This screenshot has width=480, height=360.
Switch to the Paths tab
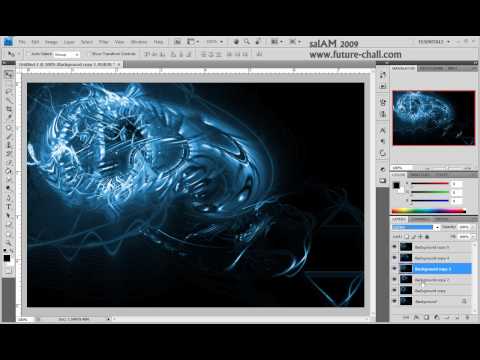click(442, 219)
